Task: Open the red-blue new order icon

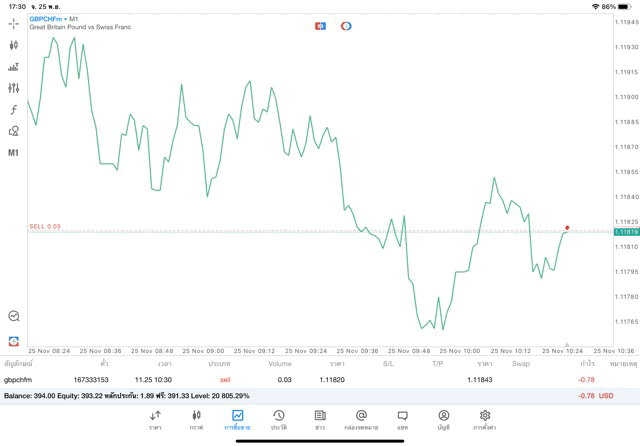Action: tap(14, 342)
